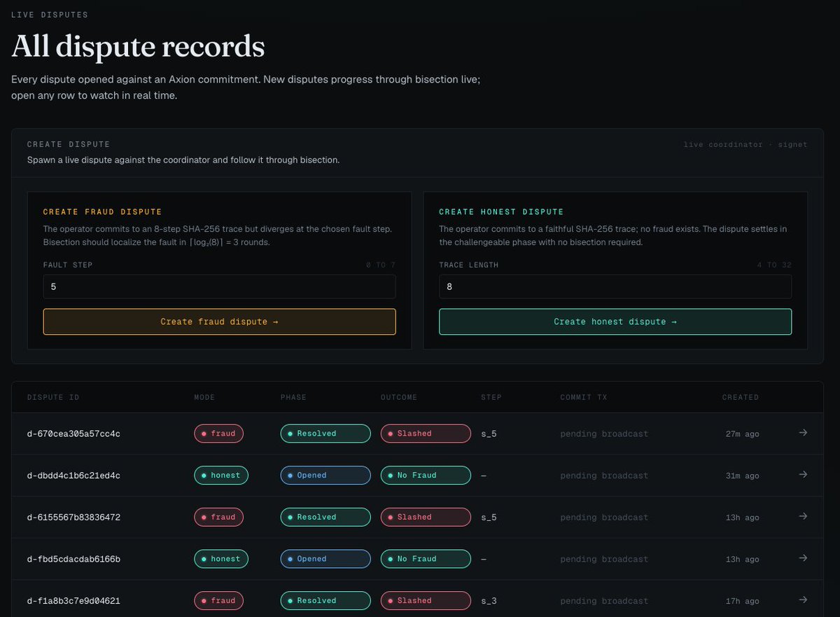This screenshot has height=617, width=840.
Task: Open arrow for dispute d-6155567b83836472
Action: [x=803, y=517]
